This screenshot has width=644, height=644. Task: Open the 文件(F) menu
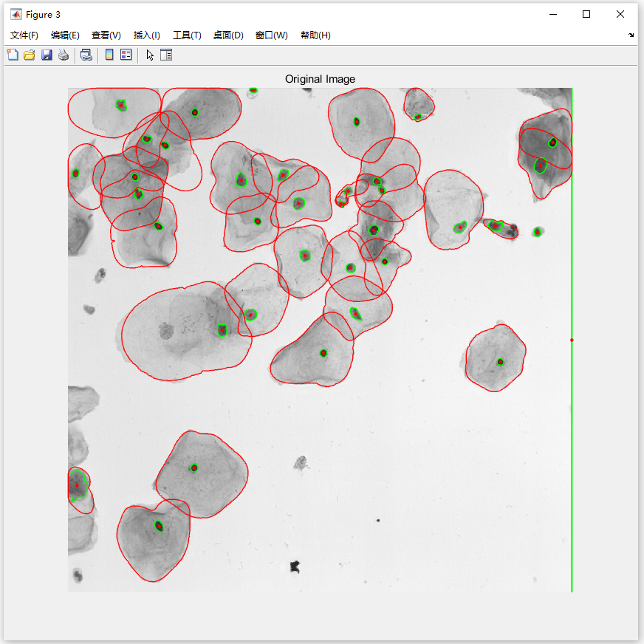(x=24, y=35)
